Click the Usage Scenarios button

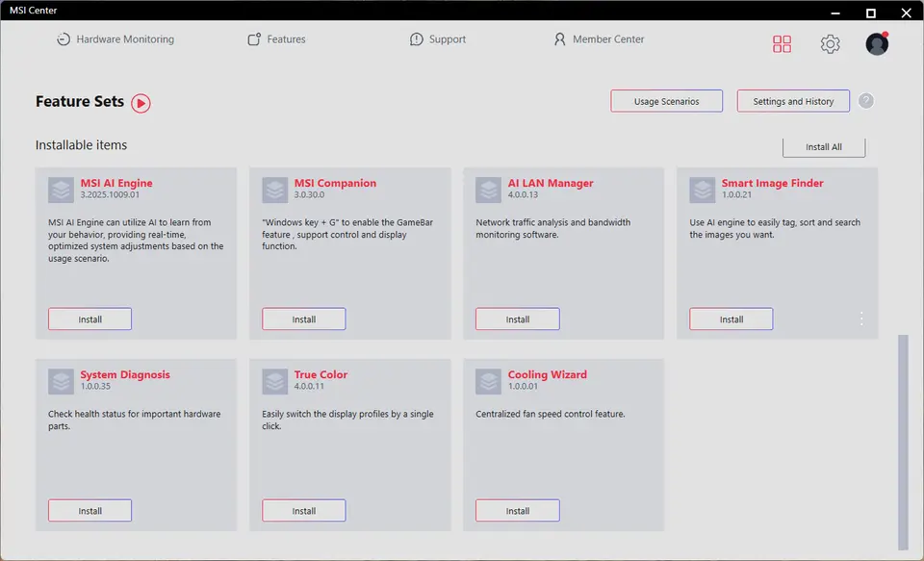(x=666, y=101)
